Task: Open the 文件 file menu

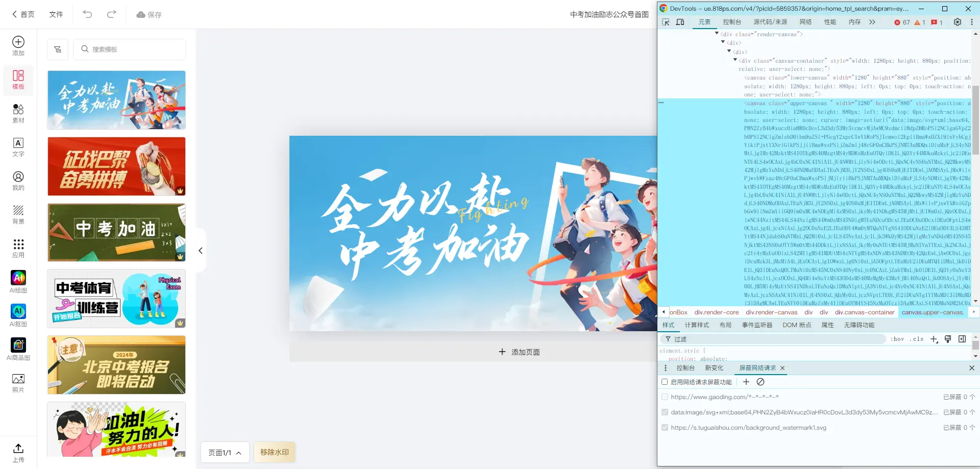Action: [56, 14]
